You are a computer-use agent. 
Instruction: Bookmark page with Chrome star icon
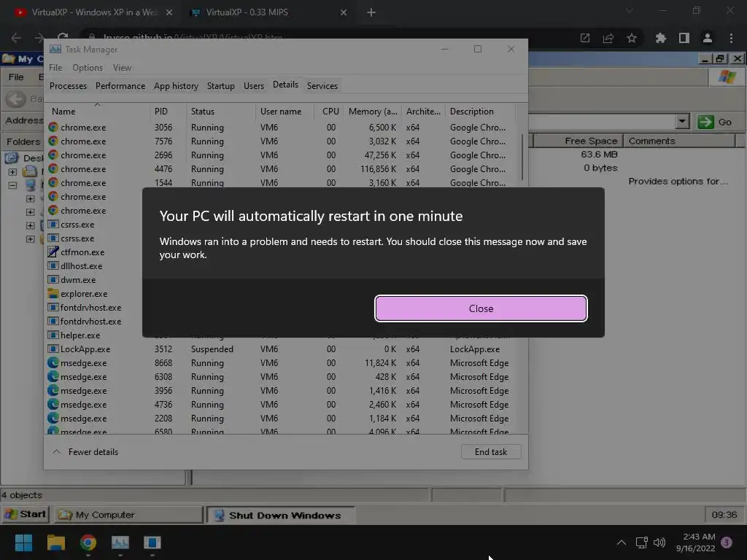632,38
